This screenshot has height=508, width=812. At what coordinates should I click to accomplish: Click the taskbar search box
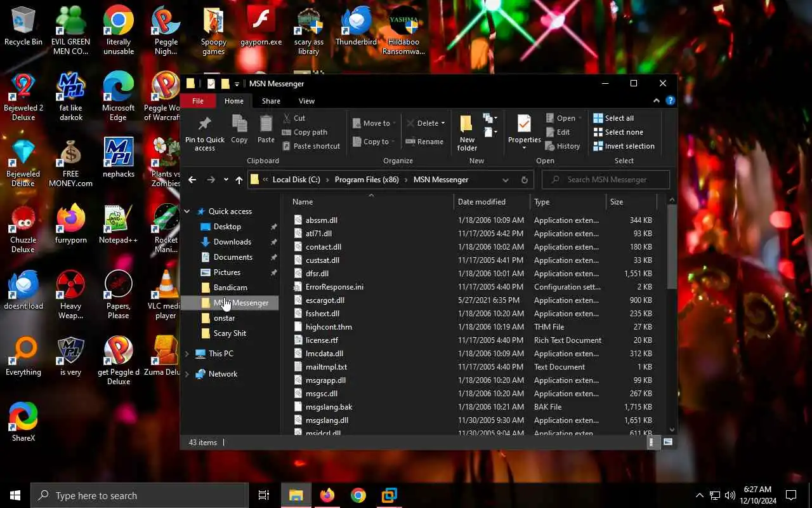(140, 495)
